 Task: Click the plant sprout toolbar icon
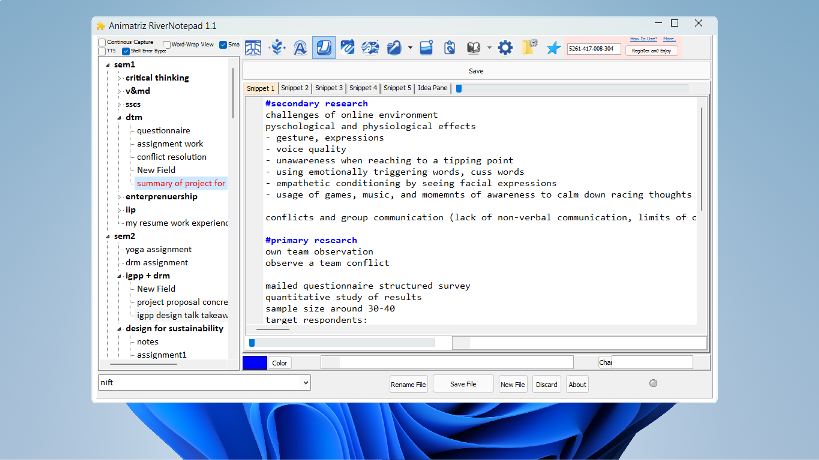point(277,48)
